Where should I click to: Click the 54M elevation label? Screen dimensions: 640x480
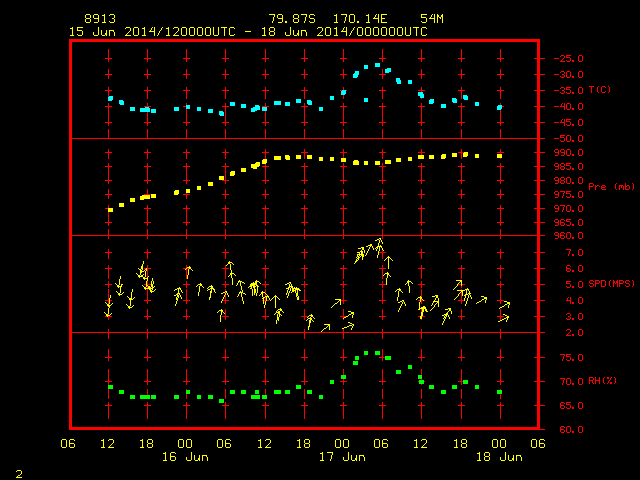click(x=431, y=19)
